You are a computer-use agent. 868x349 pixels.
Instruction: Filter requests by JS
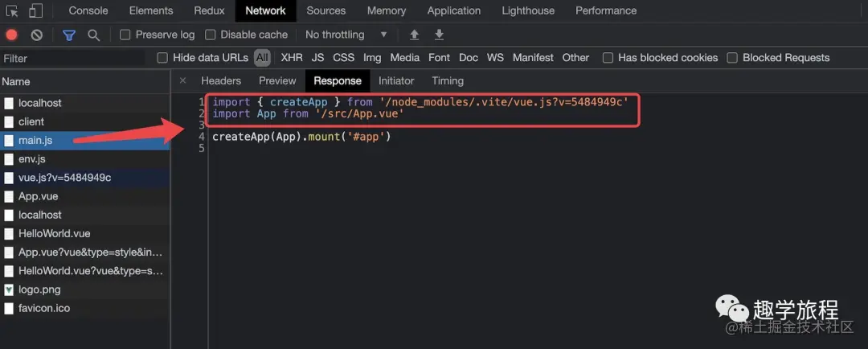coord(317,58)
